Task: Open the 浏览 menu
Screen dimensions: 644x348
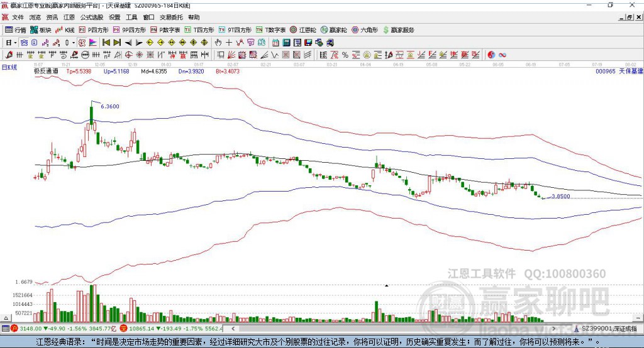Action: click(x=35, y=17)
